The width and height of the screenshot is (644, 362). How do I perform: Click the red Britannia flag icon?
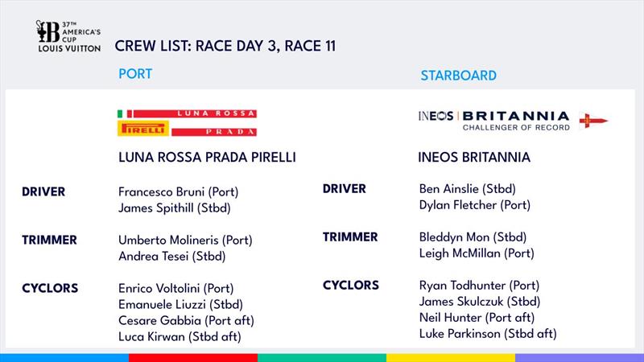(x=593, y=121)
